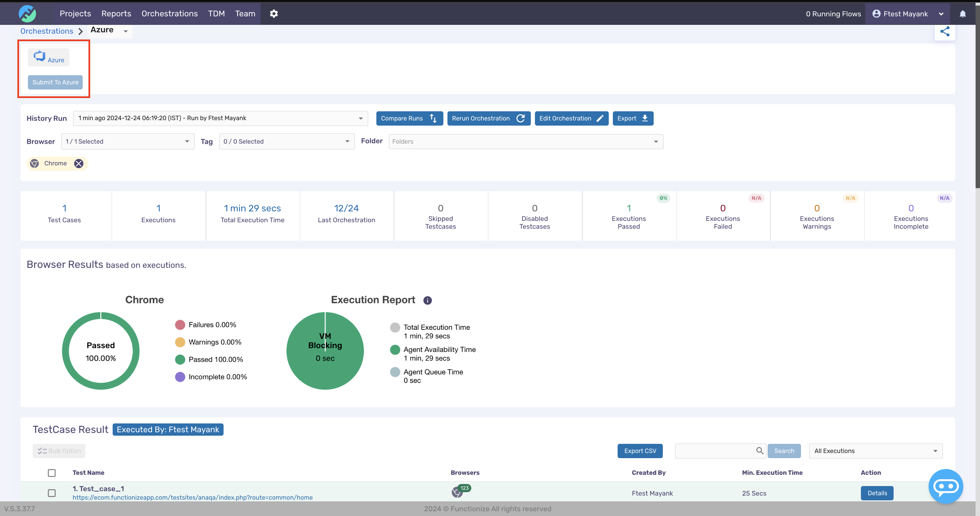The height and width of the screenshot is (516, 980).
Task: Tick the Test_case_1 row checkbox
Action: [x=52, y=493]
